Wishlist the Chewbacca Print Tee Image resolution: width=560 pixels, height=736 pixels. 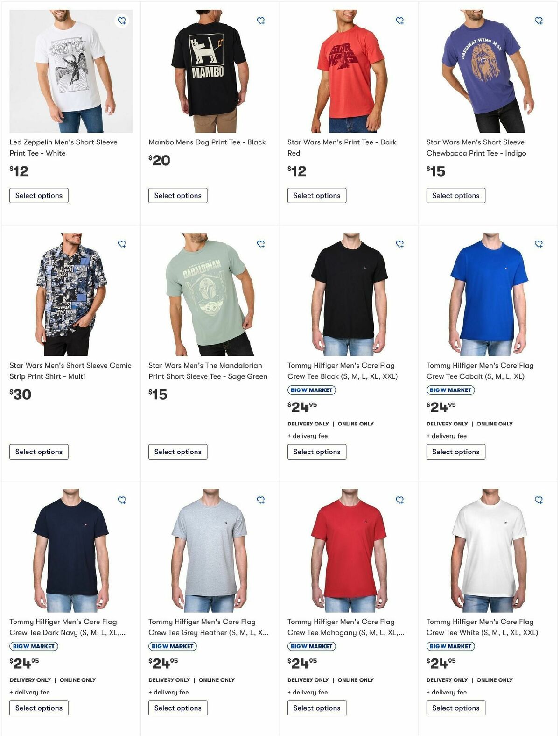[539, 21]
